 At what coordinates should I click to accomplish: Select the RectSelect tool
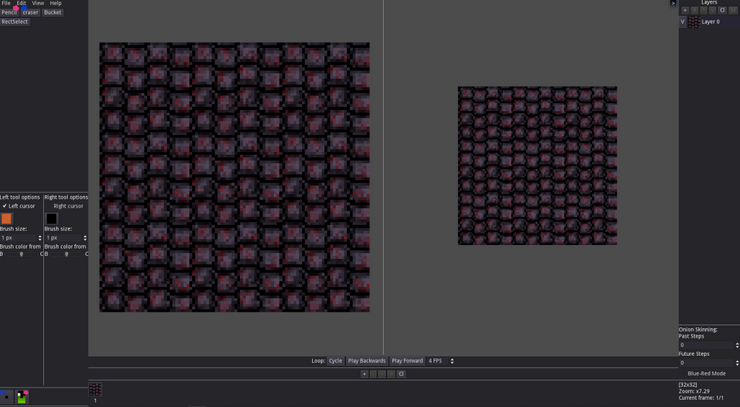coord(15,22)
